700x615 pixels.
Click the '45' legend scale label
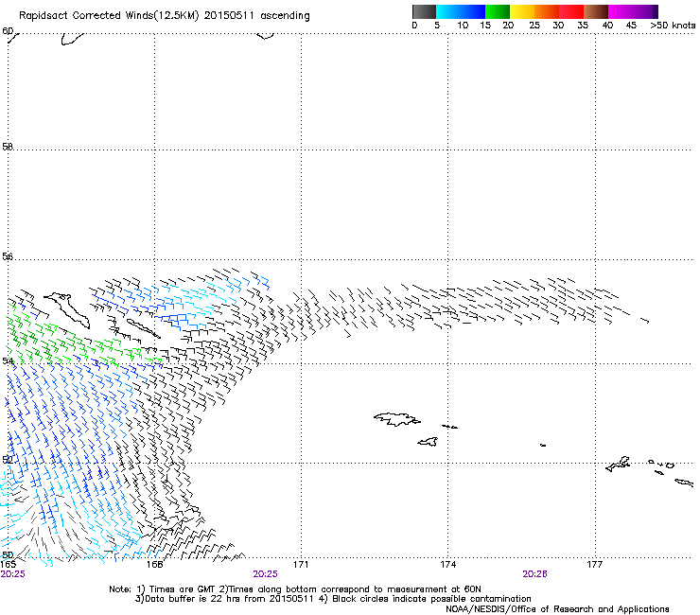coord(631,26)
